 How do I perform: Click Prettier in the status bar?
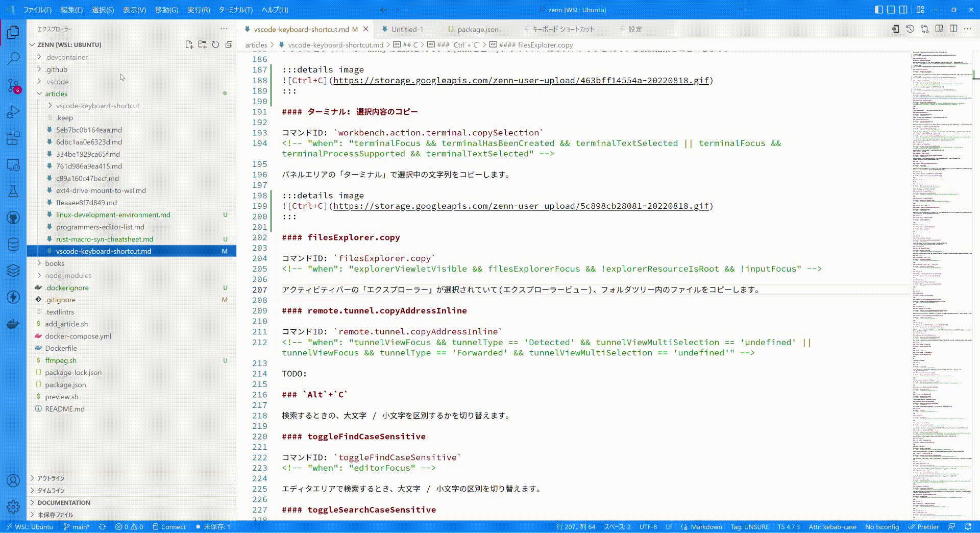pyautogui.click(x=923, y=527)
